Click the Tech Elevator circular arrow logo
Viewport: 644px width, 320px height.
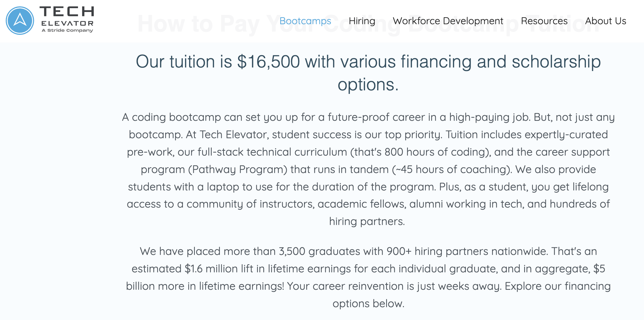(x=20, y=21)
